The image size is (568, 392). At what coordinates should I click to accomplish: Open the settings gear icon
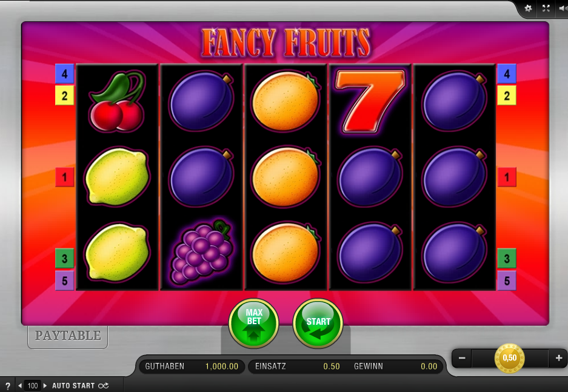pos(528,8)
